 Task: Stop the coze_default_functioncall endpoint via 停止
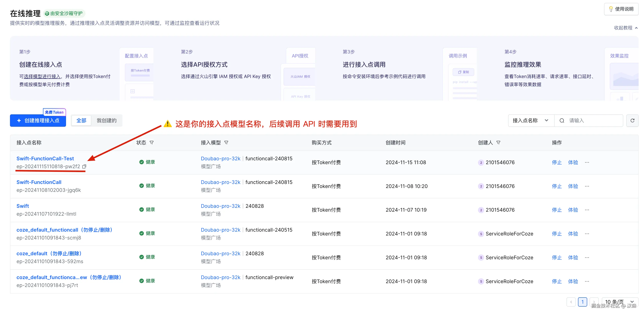(x=556, y=234)
